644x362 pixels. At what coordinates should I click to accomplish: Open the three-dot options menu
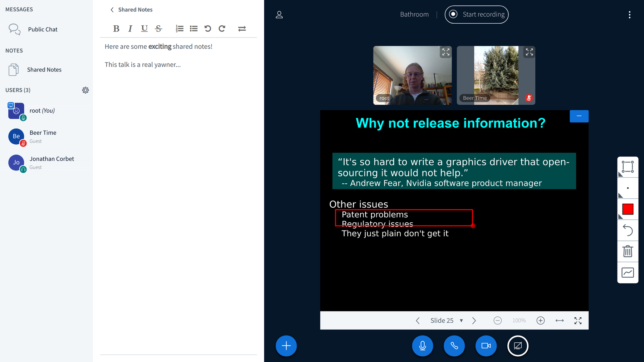[x=629, y=15]
